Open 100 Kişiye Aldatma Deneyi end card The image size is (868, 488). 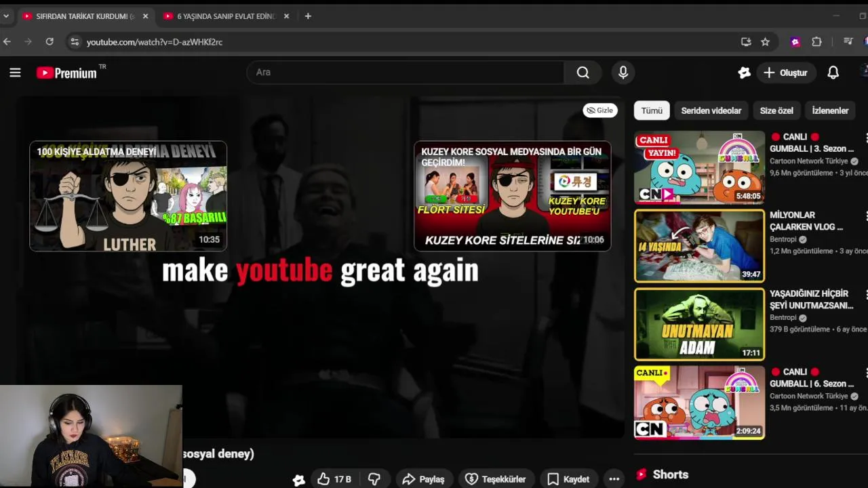[128, 196]
